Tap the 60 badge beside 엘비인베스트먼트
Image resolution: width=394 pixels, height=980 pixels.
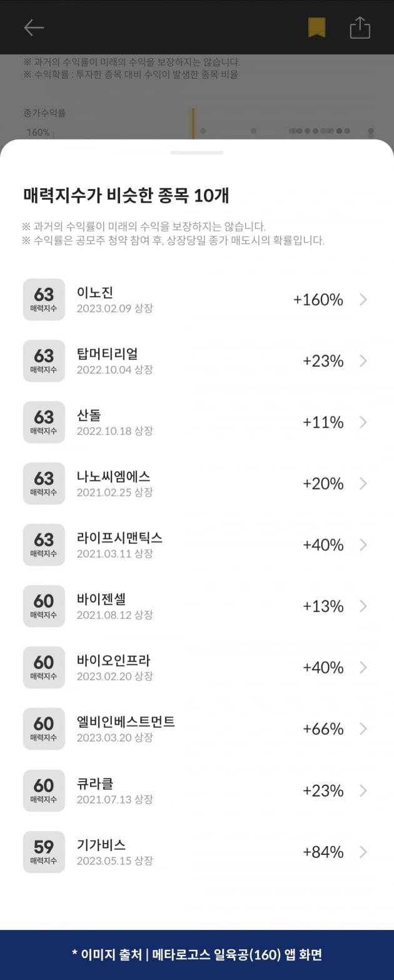[x=44, y=729]
